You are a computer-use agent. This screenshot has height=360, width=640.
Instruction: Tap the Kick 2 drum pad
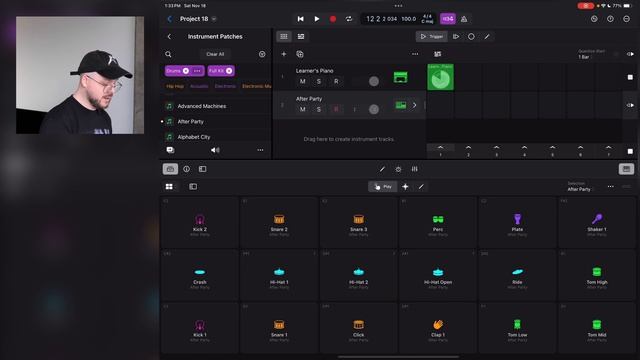(200, 223)
